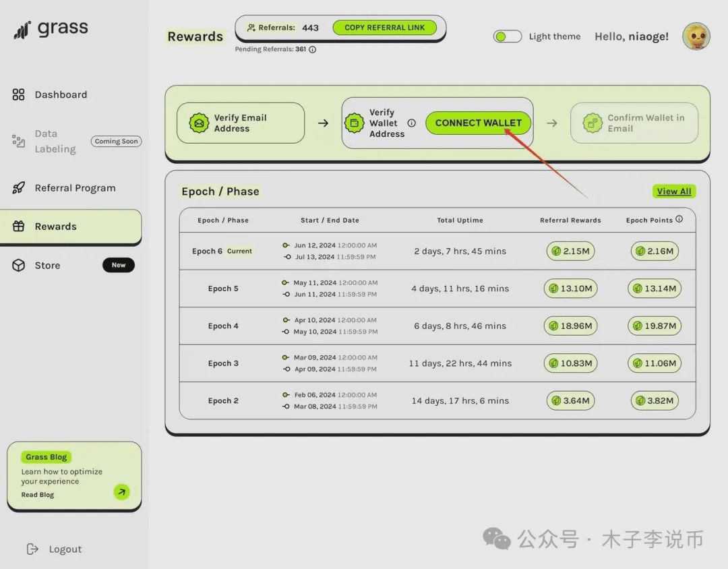
Task: Click the Epoch 2 row label
Action: [x=223, y=401]
